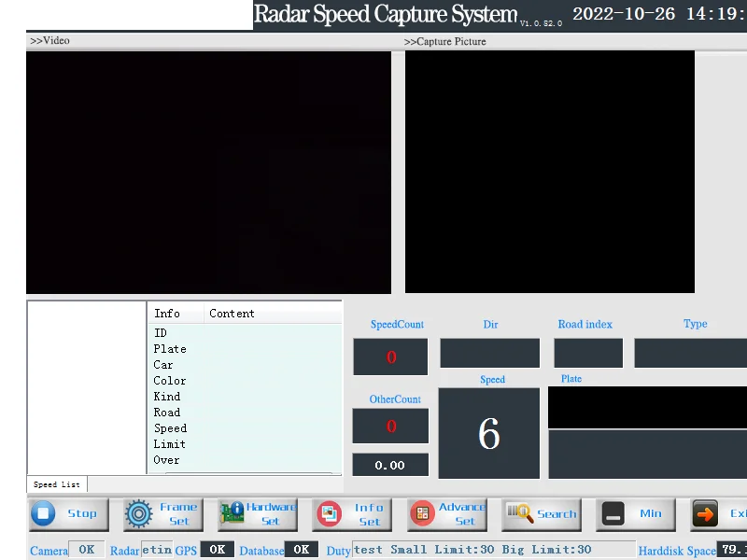The image size is (747, 560).
Task: Switch to the Speed List tab
Action: pyautogui.click(x=57, y=484)
